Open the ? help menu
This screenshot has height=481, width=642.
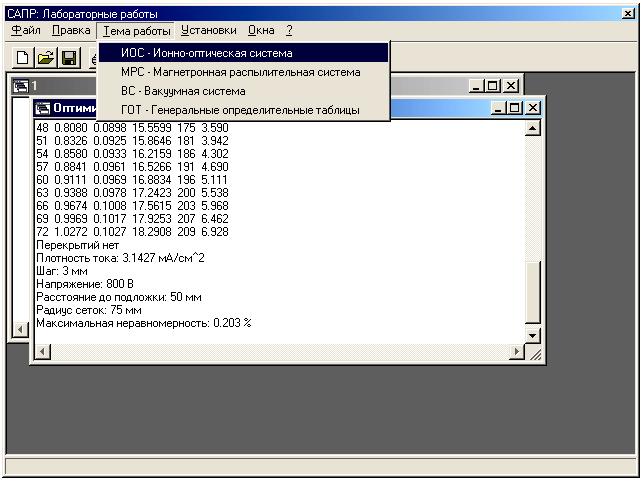point(289,31)
